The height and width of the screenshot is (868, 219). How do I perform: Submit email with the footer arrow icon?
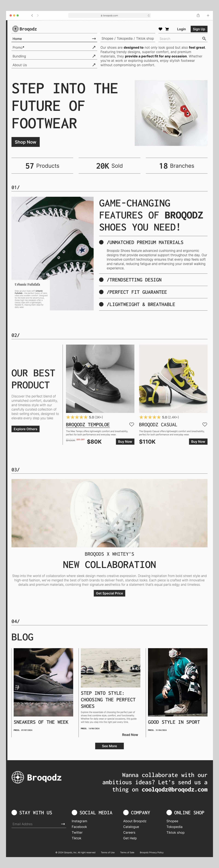click(x=63, y=824)
